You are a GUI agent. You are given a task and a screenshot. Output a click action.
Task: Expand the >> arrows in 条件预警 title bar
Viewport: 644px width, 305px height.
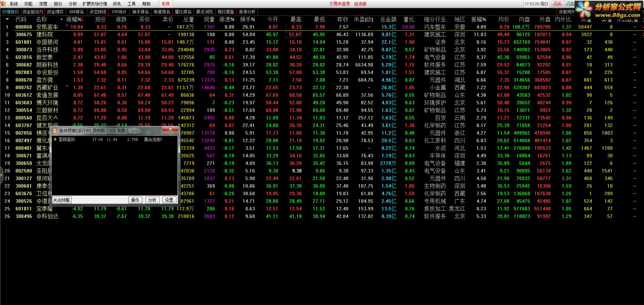[134, 131]
